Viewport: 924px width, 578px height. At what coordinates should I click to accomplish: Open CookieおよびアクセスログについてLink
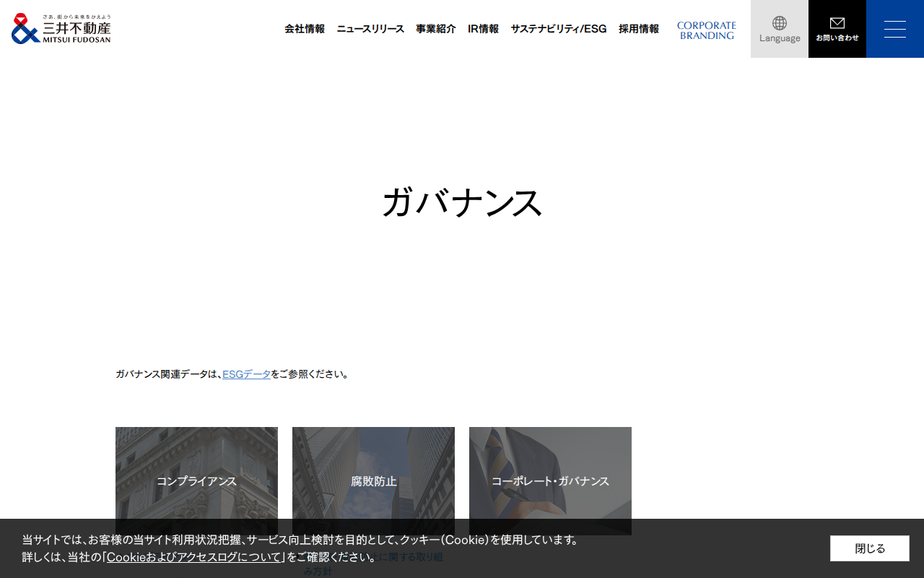pyautogui.click(x=194, y=557)
